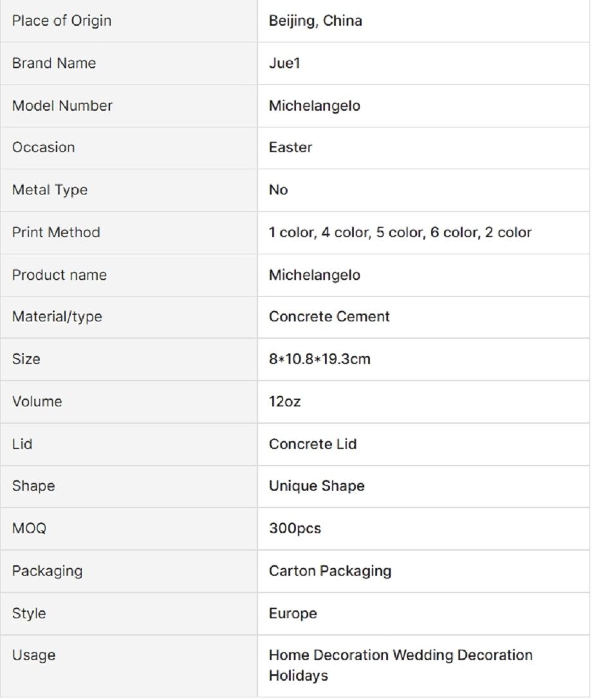
Task: Click the '8*10.8*19.3cm' size value
Action: (x=320, y=359)
